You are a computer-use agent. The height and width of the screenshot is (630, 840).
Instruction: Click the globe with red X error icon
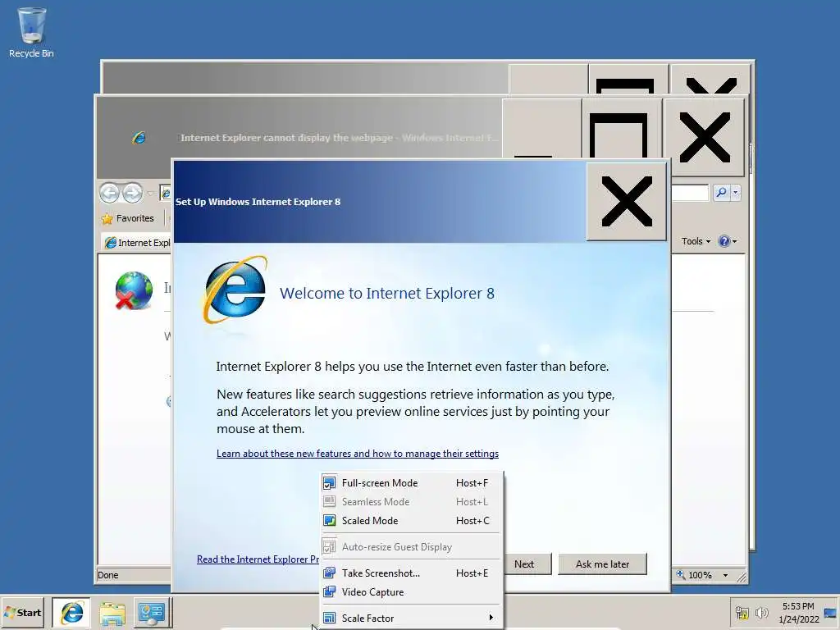[134, 290]
